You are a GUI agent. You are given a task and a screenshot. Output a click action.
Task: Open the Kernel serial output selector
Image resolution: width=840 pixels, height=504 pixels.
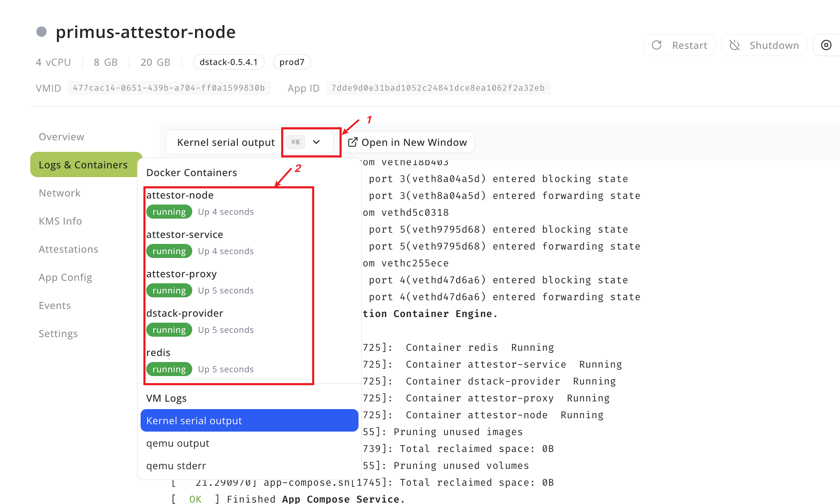coord(226,142)
